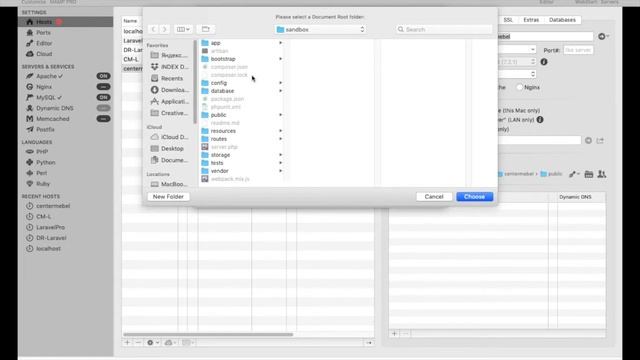Expand the config folder arrow
This screenshot has width=640, height=360.
(280, 83)
